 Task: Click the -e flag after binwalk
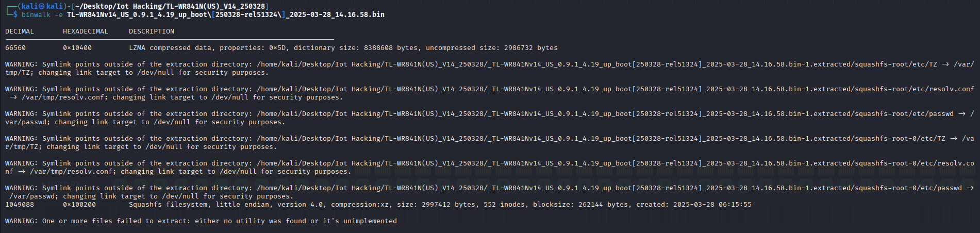coord(59,14)
